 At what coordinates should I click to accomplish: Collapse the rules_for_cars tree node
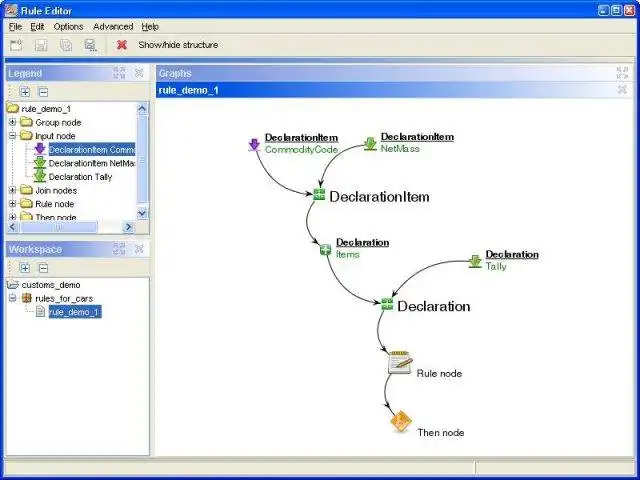(12, 298)
